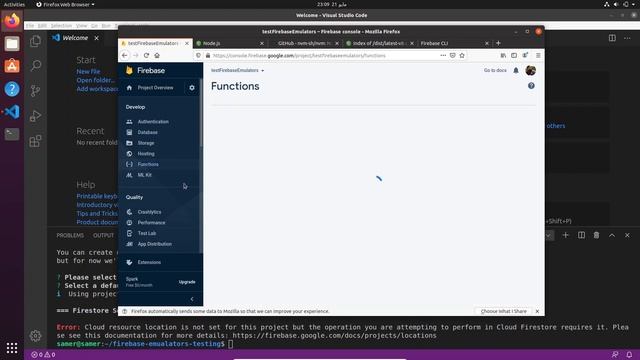
Task: Kill terminal with trash icon
Action: coord(596,235)
